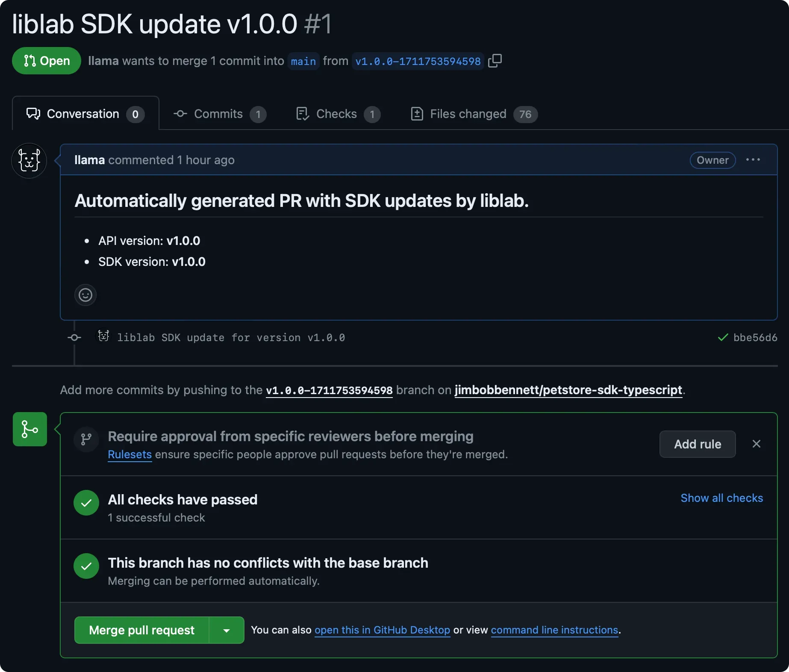Click the llama author name in the PR header
The image size is (789, 672).
pyautogui.click(x=103, y=61)
